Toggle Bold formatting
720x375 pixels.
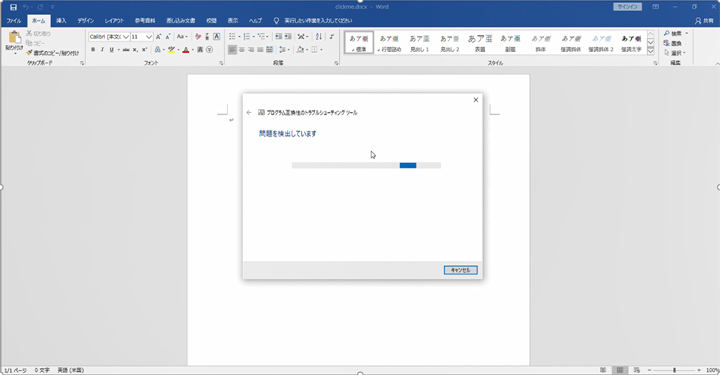pos(93,50)
